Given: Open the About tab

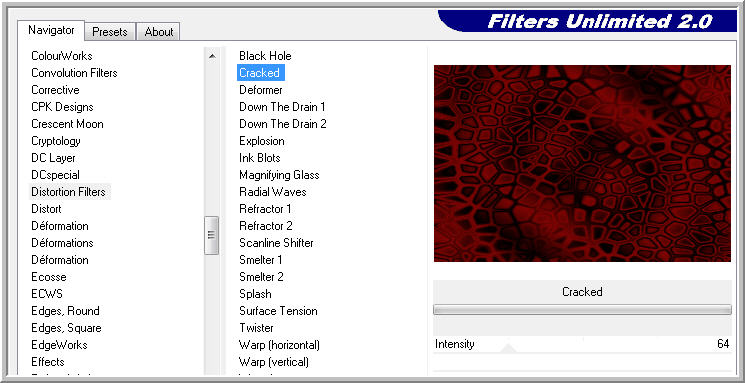Looking at the screenshot, I should tap(159, 32).
